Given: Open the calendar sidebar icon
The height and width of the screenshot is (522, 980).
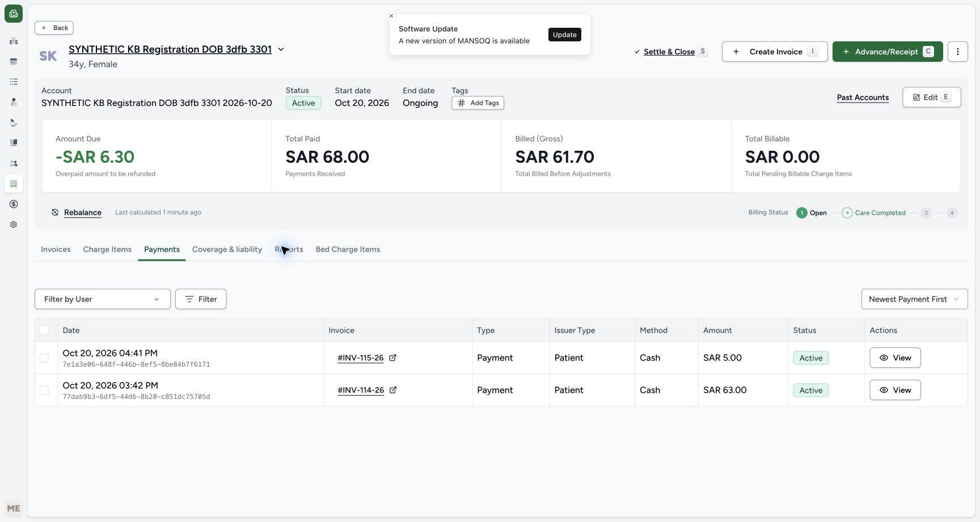Looking at the screenshot, I should pyautogui.click(x=14, y=61).
